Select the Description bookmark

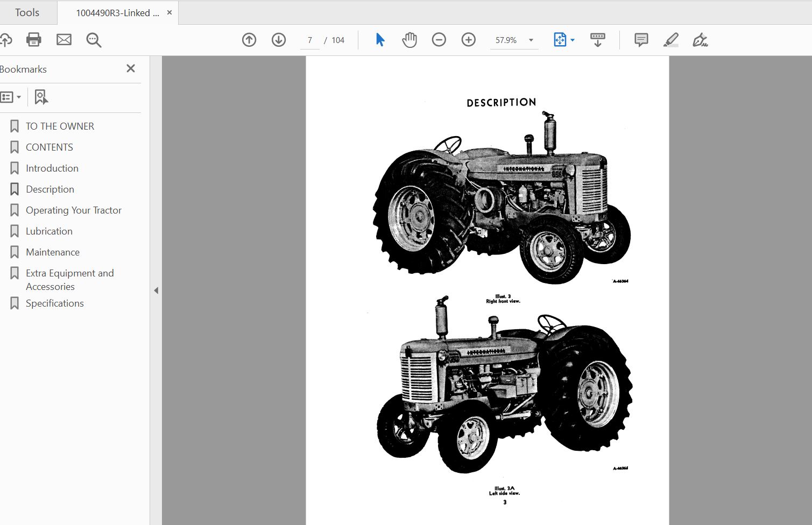click(x=50, y=189)
